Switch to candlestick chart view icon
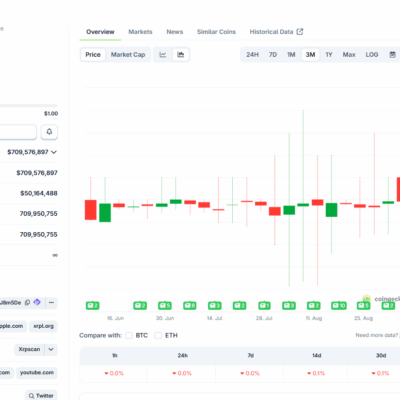This screenshot has width=400, height=400. (181, 55)
